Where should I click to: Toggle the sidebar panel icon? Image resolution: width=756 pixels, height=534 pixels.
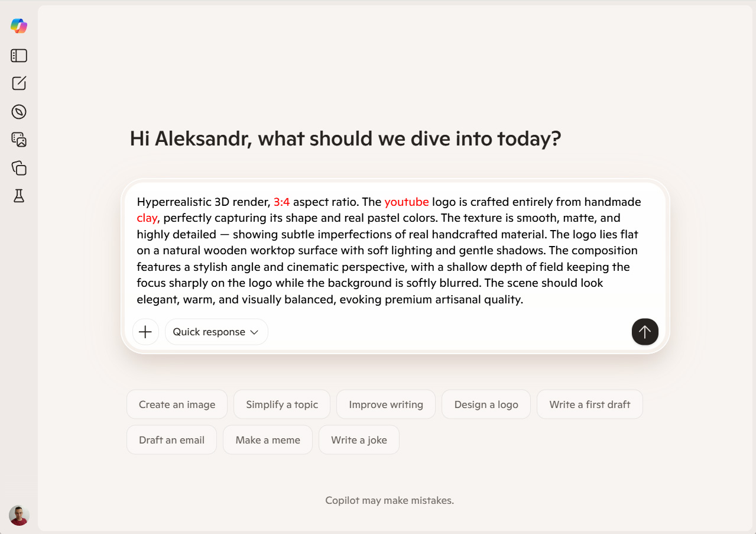pyautogui.click(x=19, y=56)
